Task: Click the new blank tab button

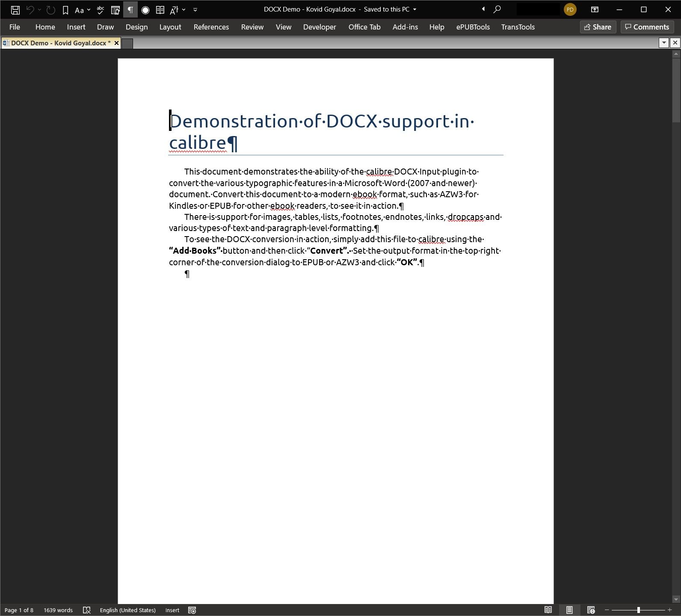Action: tap(127, 43)
